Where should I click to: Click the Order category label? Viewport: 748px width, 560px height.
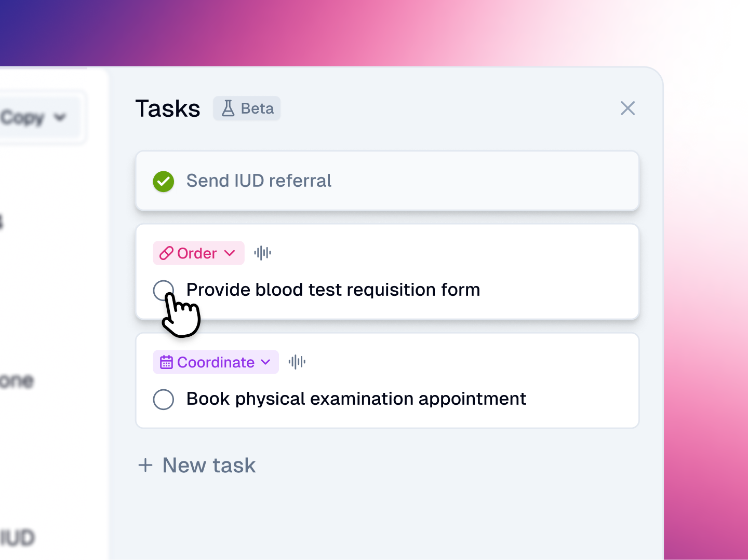[197, 253]
